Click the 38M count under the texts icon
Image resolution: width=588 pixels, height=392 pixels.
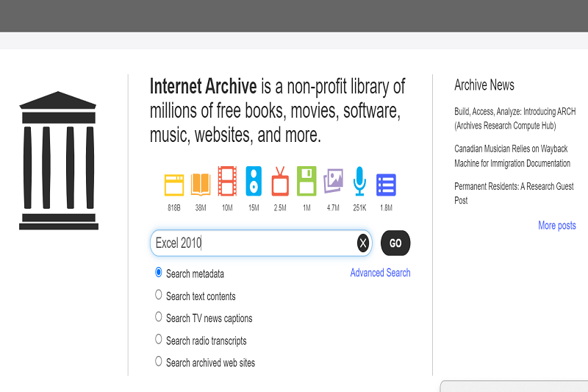201,208
